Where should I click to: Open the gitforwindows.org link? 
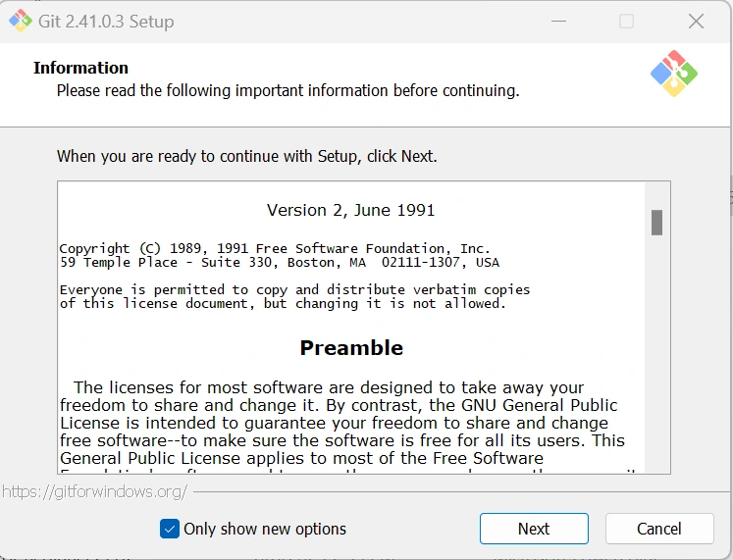point(94,491)
